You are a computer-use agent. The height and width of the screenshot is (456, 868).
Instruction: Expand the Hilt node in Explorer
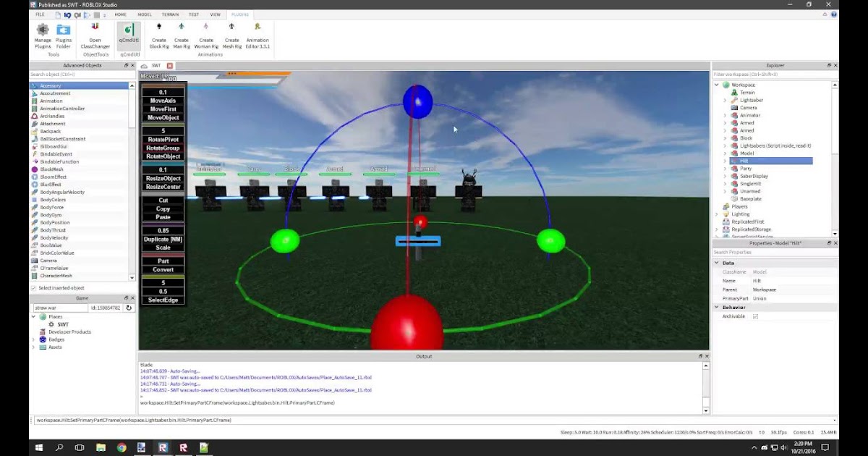[726, 161]
